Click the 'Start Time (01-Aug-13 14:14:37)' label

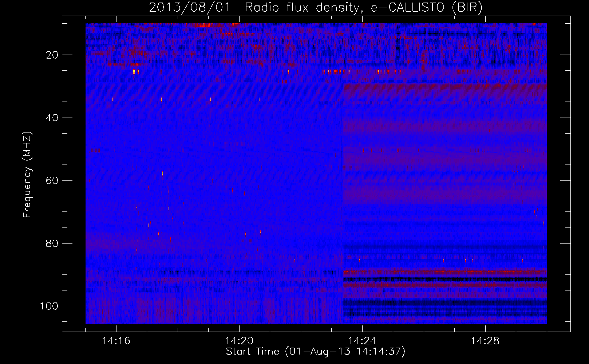[316, 352]
